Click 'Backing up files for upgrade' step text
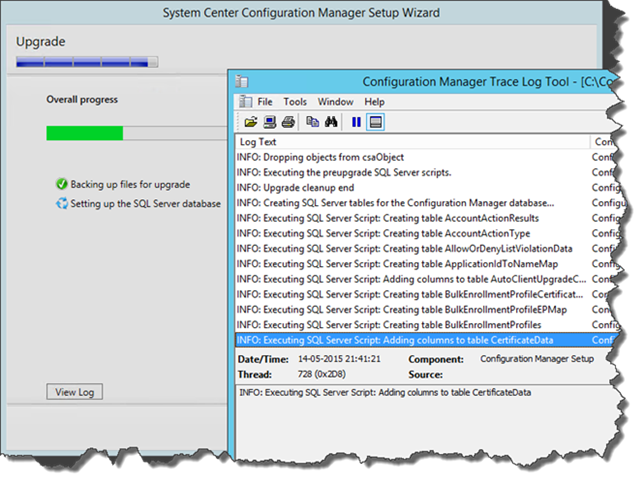Screen dimensions: 644x483 130,184
